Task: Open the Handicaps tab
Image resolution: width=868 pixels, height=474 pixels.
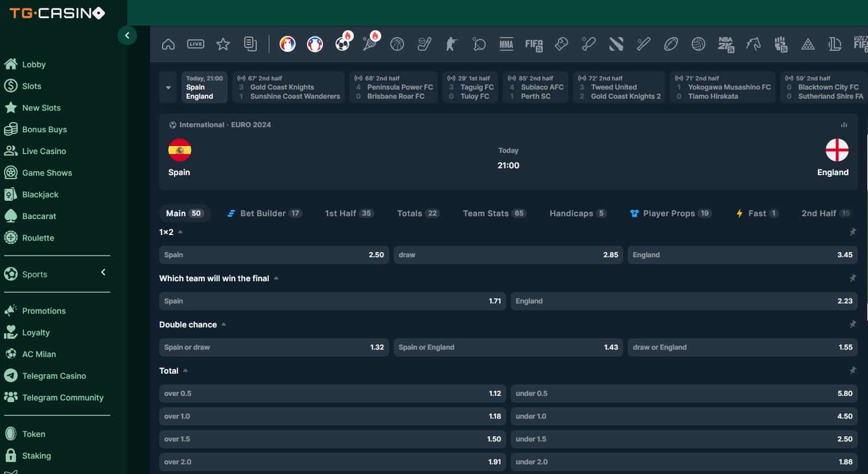Action: pyautogui.click(x=578, y=213)
